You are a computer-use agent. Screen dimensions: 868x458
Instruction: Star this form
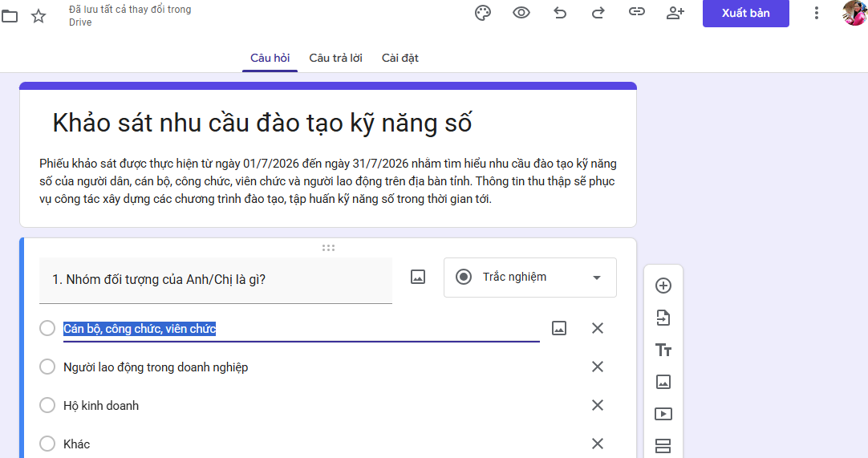coord(39,16)
